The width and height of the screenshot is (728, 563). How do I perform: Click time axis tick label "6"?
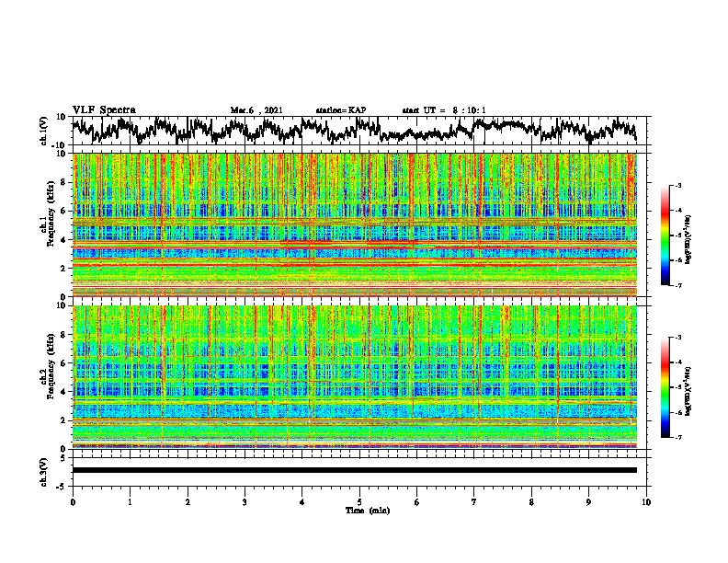coord(417,502)
